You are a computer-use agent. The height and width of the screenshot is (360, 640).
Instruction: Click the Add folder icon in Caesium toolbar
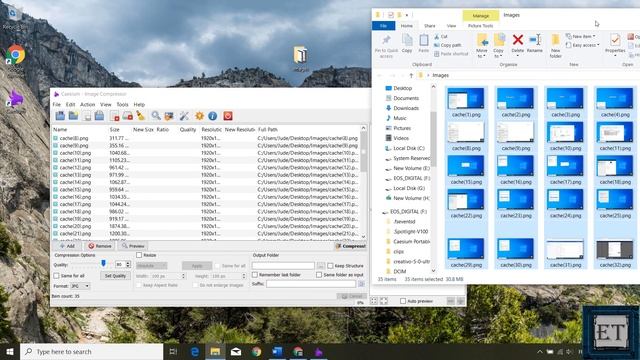tap(73, 116)
